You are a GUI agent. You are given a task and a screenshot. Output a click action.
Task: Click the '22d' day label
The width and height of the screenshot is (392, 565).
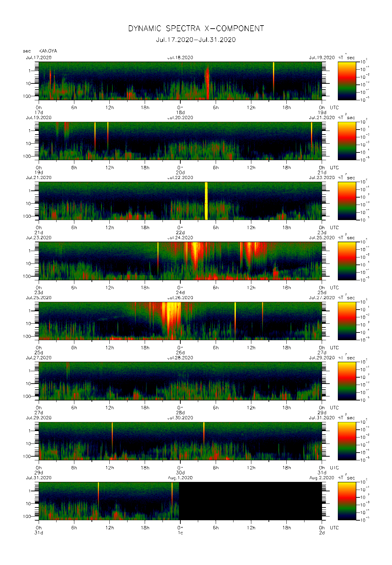pos(180,233)
